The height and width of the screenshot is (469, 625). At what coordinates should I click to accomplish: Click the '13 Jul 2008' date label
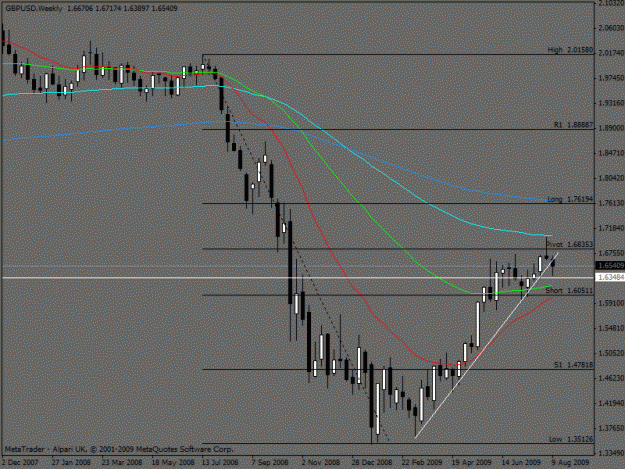[x=220, y=462]
